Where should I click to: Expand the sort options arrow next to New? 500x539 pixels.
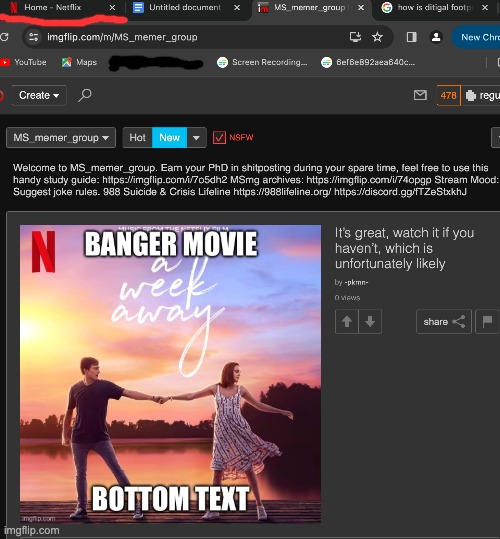tap(197, 138)
